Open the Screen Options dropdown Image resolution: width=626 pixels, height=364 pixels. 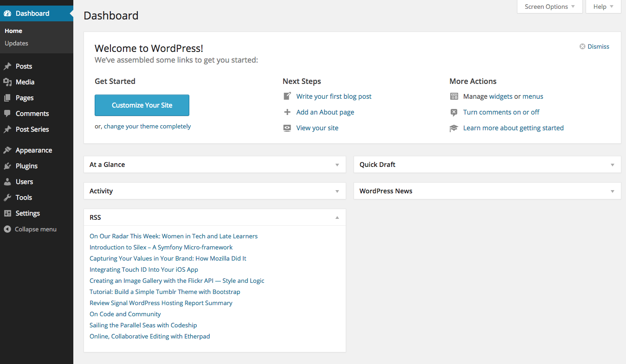pyautogui.click(x=550, y=6)
